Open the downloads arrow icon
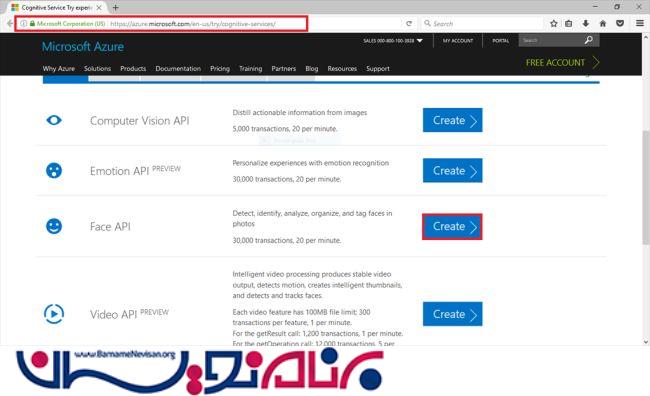The height and width of the screenshot is (396, 650). (x=585, y=24)
